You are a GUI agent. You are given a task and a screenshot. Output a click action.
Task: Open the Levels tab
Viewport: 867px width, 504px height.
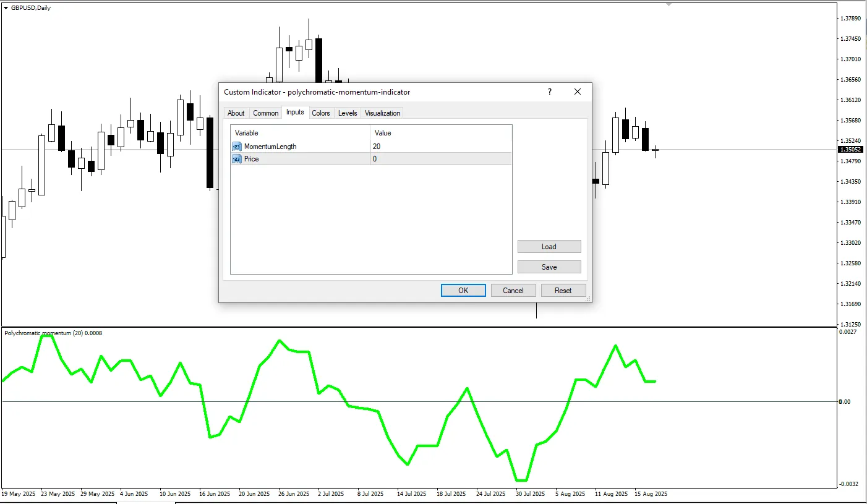click(347, 113)
